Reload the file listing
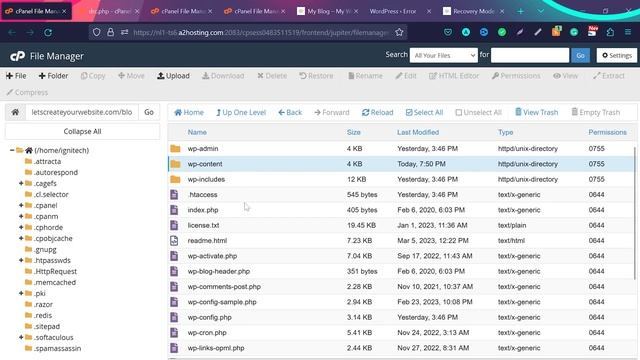Image resolution: width=640 pixels, height=360 pixels. point(378,112)
